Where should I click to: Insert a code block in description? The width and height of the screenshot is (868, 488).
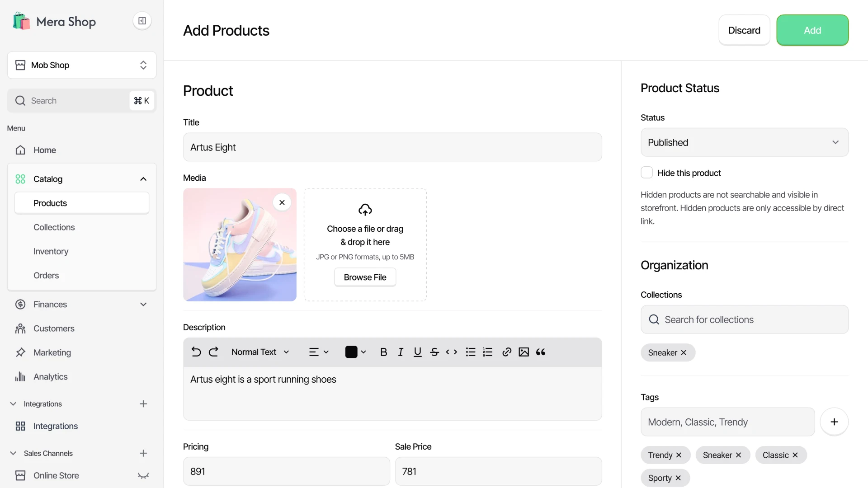tap(451, 352)
